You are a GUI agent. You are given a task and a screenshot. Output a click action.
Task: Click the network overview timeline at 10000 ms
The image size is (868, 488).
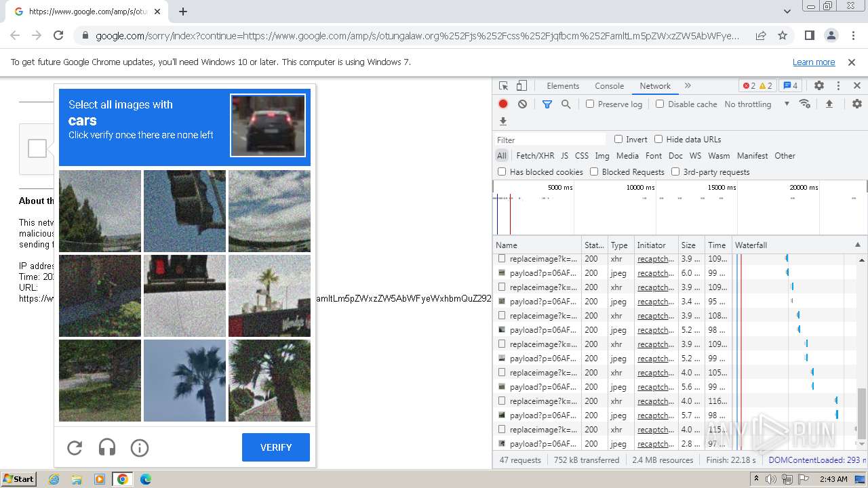[640, 187]
